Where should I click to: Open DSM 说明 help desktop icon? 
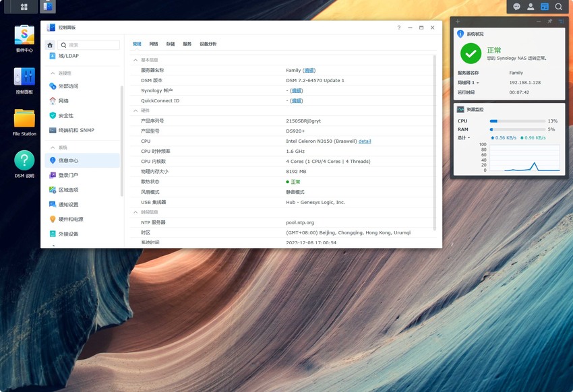[x=24, y=164]
